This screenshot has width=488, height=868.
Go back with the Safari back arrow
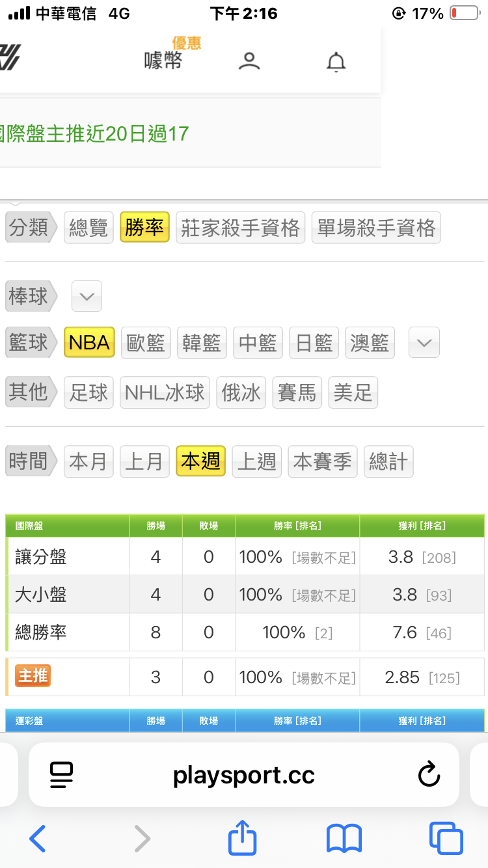coord(38,839)
